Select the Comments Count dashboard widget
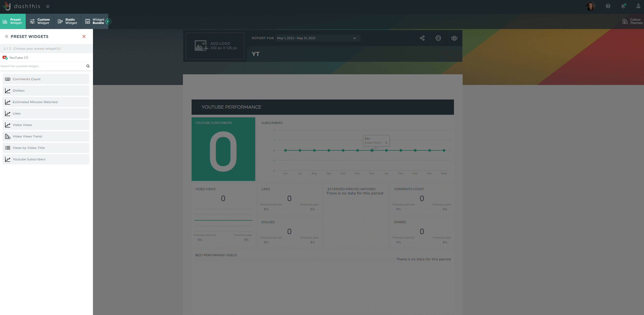 click(x=422, y=199)
